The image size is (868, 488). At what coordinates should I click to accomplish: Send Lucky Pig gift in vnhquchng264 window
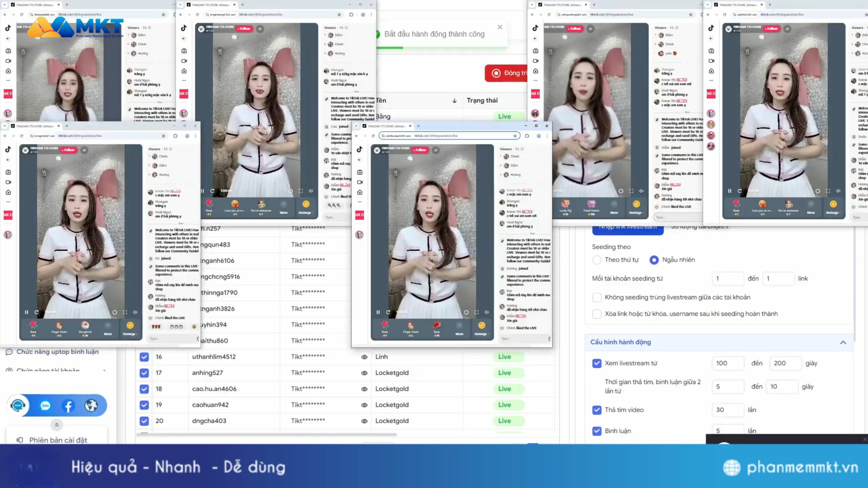[x=565, y=206]
